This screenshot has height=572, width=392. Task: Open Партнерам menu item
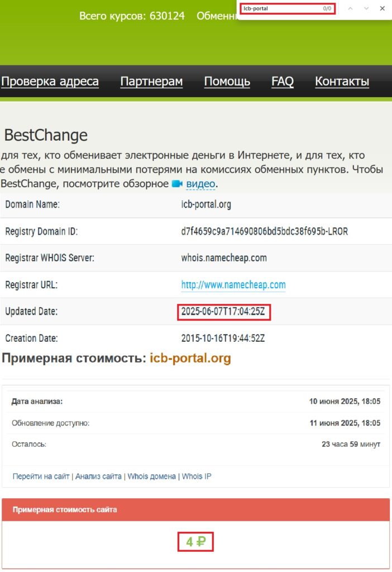pos(151,81)
